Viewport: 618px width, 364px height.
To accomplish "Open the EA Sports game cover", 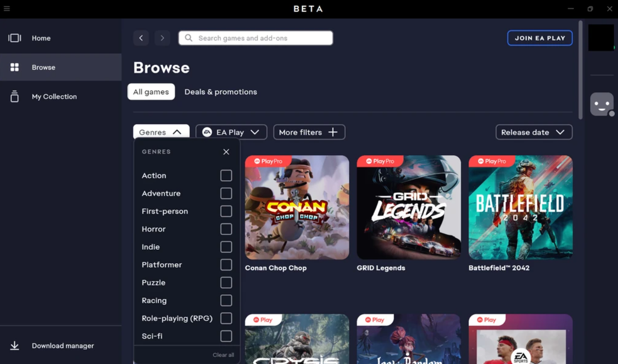I will [x=521, y=339].
